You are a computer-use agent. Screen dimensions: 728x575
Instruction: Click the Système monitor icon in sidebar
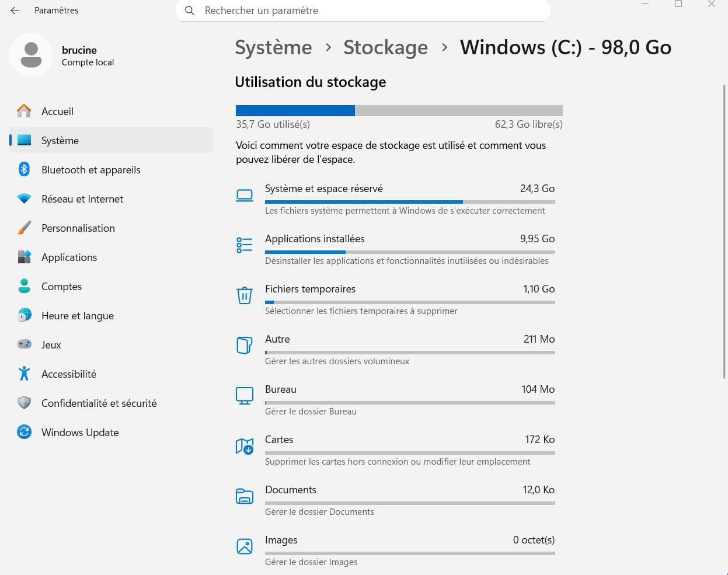coord(24,140)
